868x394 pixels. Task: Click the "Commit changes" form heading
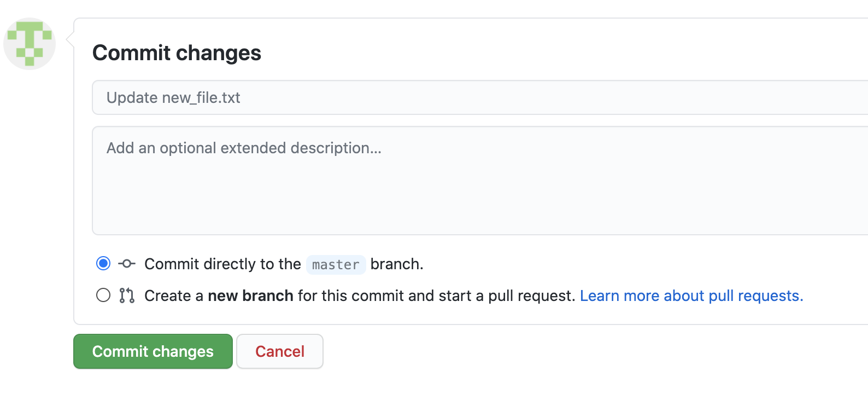pos(177,53)
